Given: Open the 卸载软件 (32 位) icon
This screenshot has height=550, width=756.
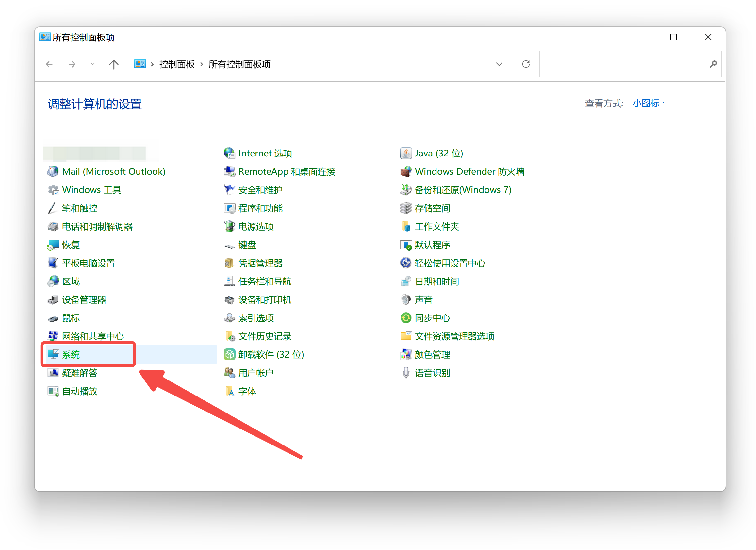Looking at the screenshot, I should coord(229,354).
